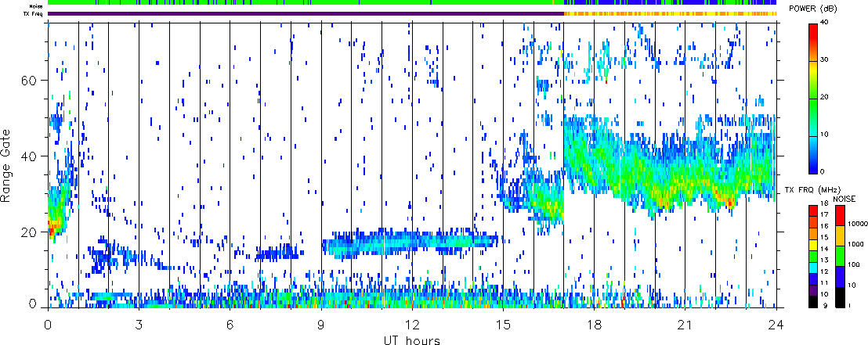The image size is (868, 345).
Task: Click the power scale value "30"
Action: 823,59
